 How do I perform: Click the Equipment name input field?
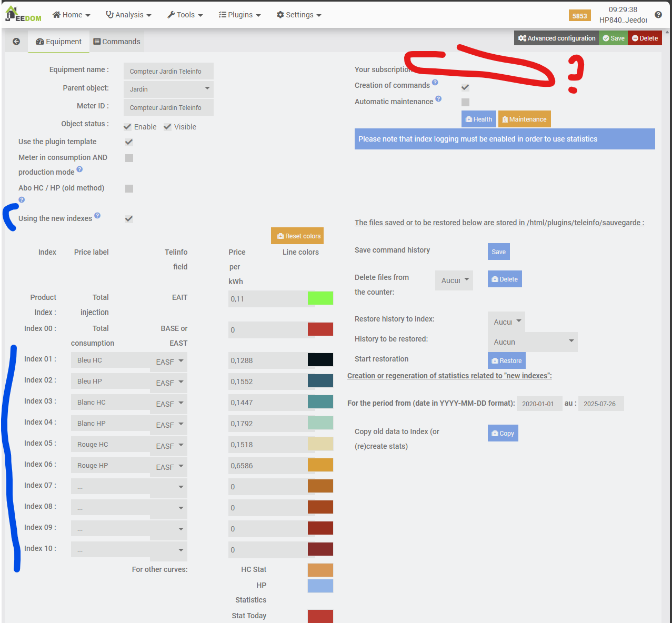pos(168,71)
